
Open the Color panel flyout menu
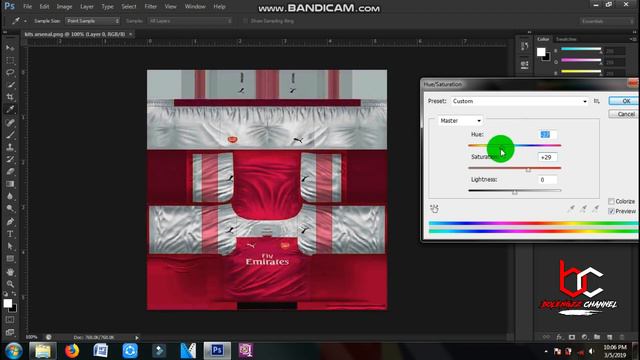pyautogui.click(x=633, y=39)
